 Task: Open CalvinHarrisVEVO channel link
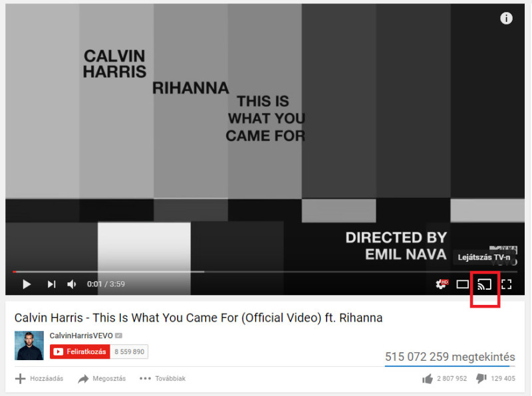tap(81, 336)
